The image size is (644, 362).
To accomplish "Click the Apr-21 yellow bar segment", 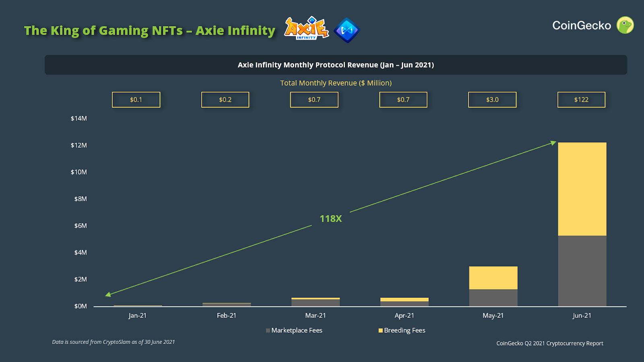I will (x=405, y=300).
